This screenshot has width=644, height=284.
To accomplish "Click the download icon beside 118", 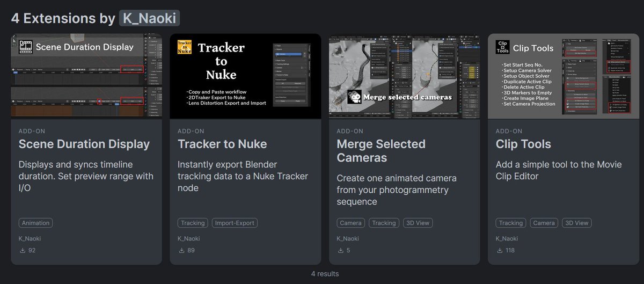I will 499,250.
